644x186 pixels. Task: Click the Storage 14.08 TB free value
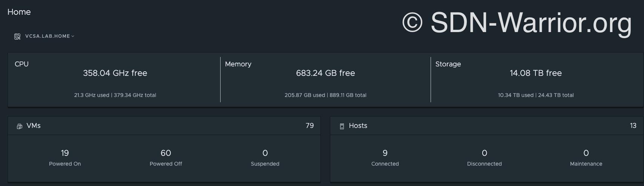coord(536,73)
